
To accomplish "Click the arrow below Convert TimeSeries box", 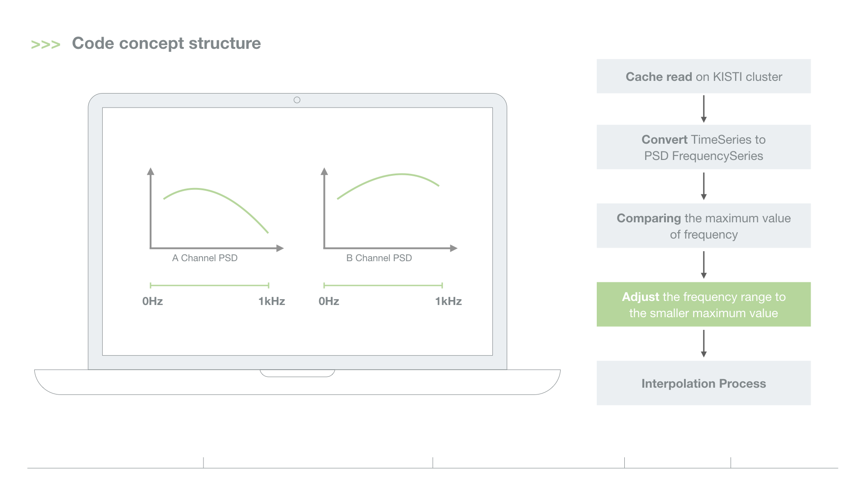I will (x=703, y=186).
